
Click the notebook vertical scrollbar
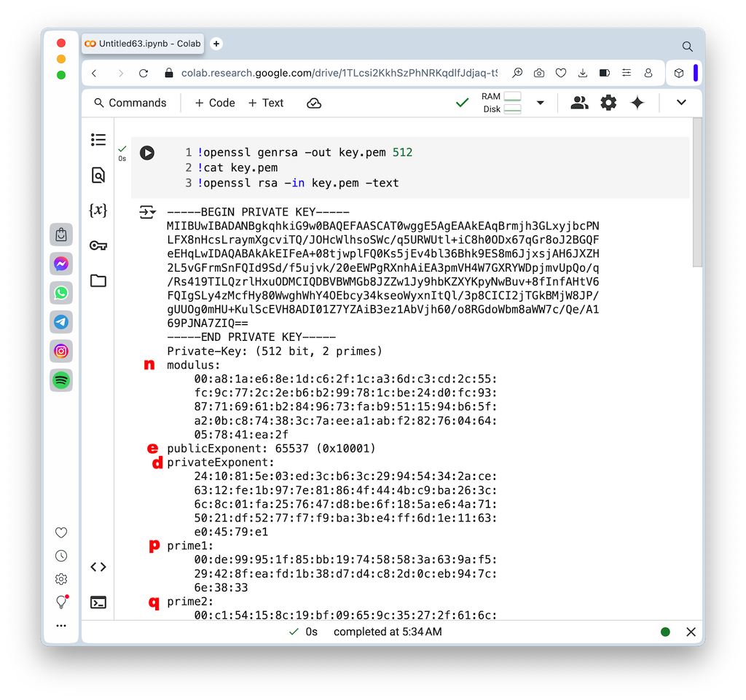697,192
